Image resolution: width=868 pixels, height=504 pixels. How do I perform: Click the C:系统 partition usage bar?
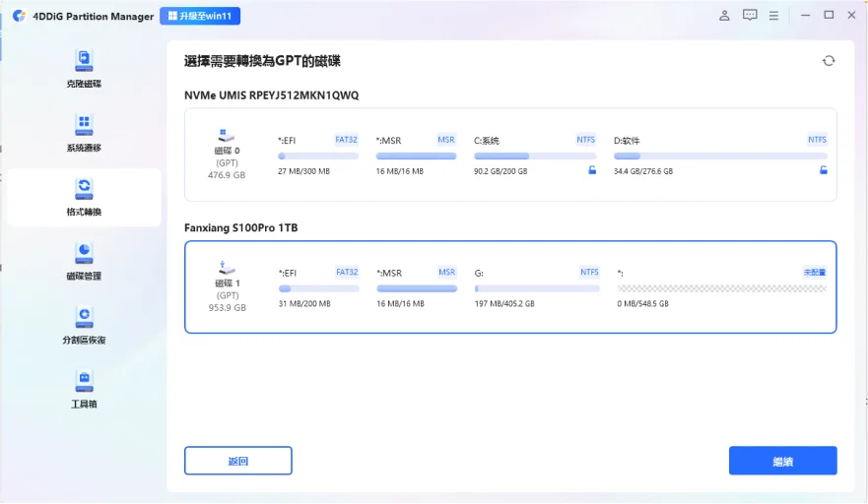(x=535, y=156)
